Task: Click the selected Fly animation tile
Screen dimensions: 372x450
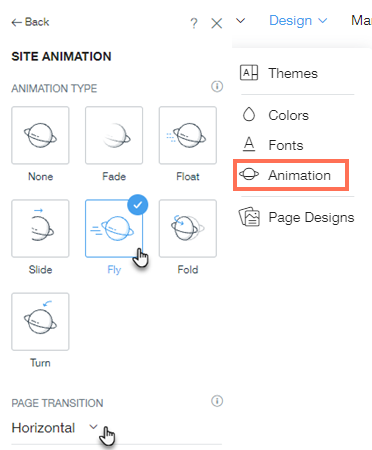Action: 114,229
